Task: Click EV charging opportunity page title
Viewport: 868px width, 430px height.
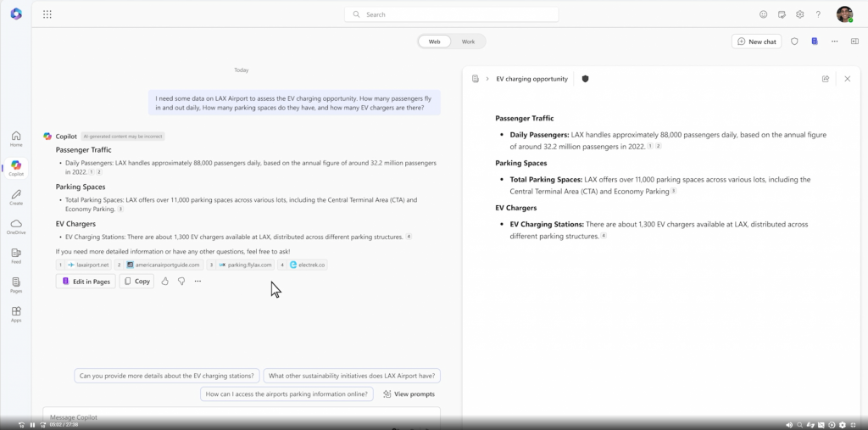Action: 532,79
